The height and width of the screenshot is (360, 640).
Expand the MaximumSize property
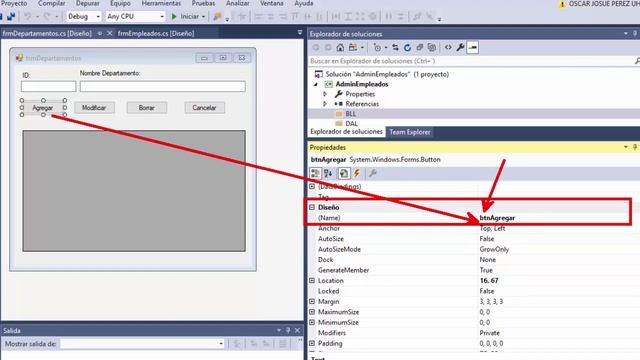[x=312, y=312]
